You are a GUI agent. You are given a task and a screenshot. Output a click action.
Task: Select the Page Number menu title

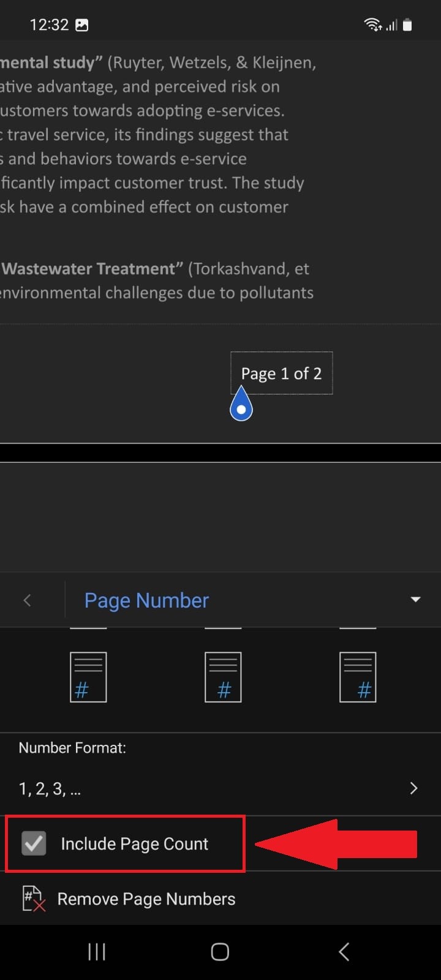146,600
